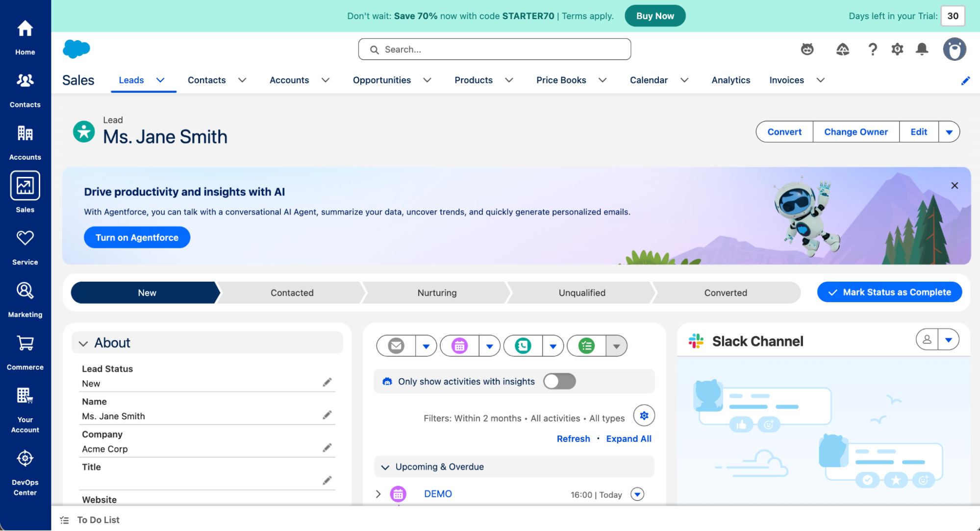
Task: Edit the Name field pencil
Action: 327,415
